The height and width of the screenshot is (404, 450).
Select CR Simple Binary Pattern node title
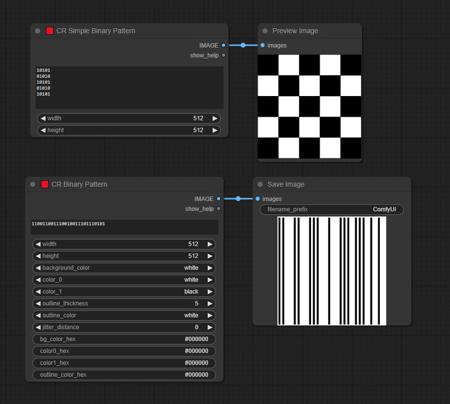96,31
